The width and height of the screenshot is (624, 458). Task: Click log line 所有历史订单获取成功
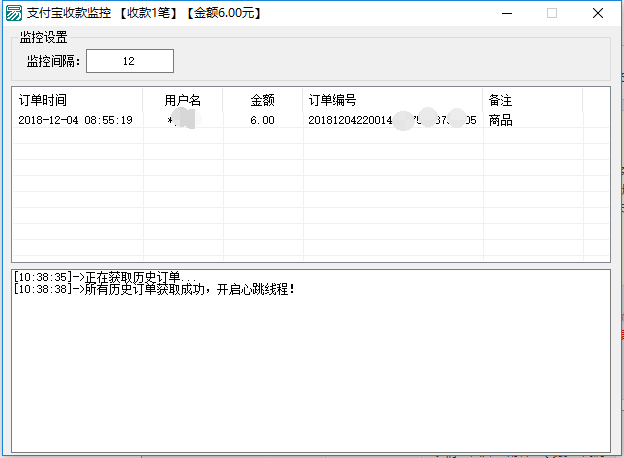click(x=154, y=289)
